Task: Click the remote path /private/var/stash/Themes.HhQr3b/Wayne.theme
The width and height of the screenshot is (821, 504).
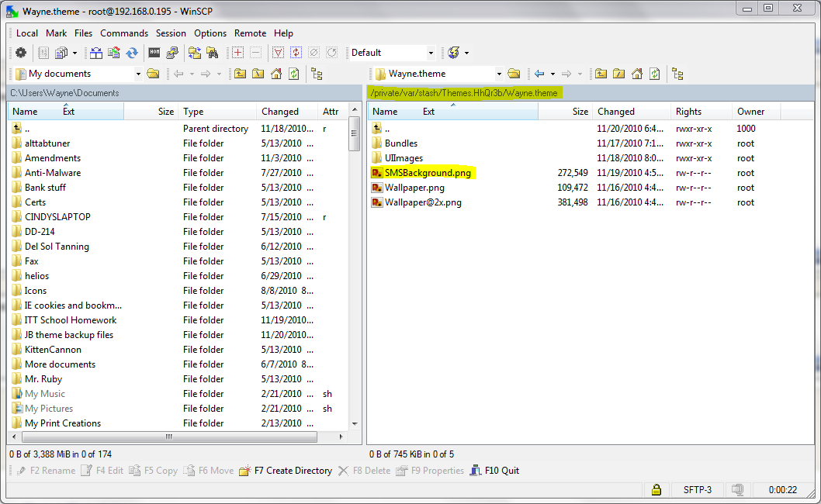Action: [x=464, y=93]
